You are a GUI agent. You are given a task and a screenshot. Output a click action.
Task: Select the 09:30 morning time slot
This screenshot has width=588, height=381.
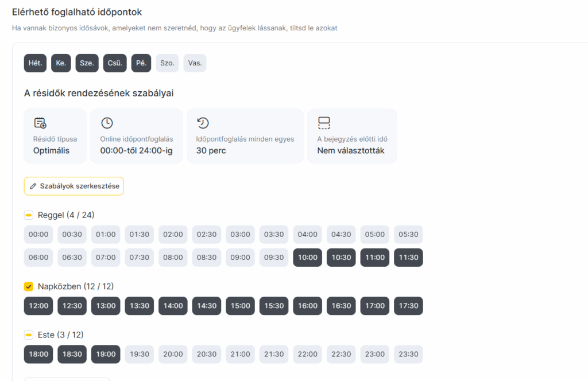pyautogui.click(x=274, y=258)
